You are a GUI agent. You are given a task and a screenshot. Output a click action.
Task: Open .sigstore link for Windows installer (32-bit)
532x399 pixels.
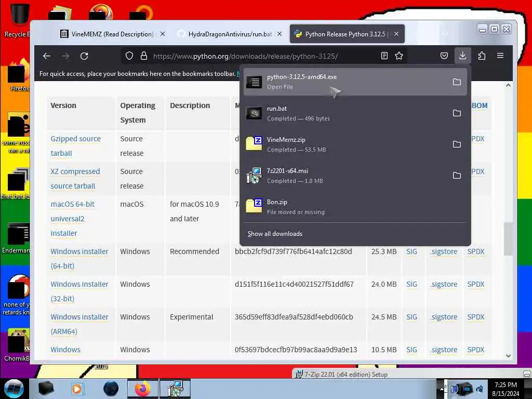pyautogui.click(x=444, y=284)
